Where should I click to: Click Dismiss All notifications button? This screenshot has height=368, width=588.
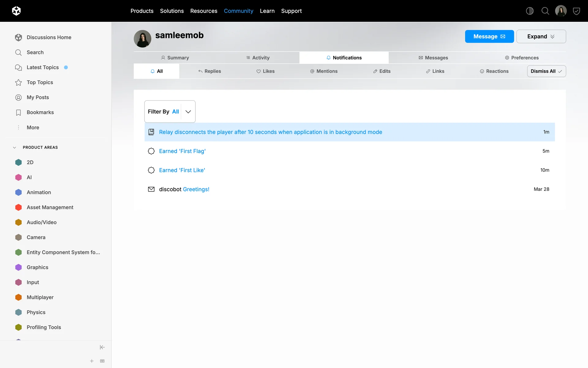click(x=546, y=71)
